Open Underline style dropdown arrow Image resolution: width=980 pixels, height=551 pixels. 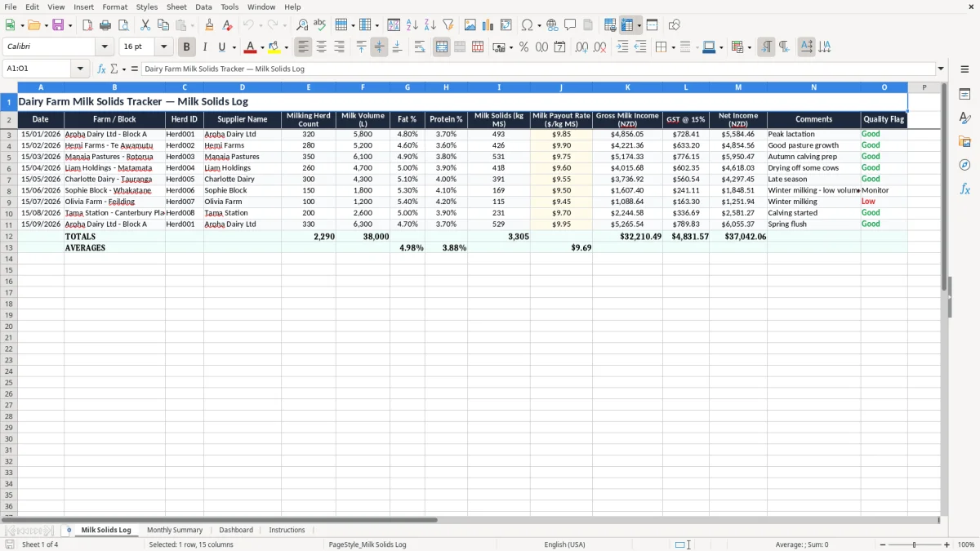[234, 47]
